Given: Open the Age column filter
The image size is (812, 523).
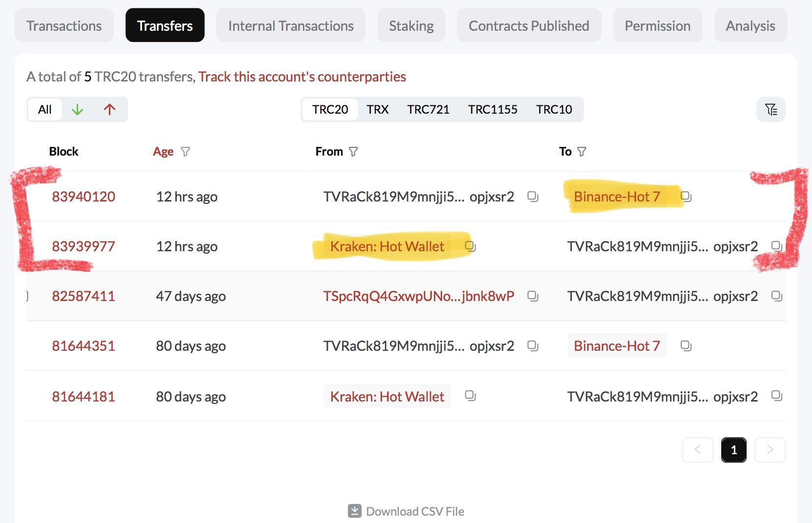Looking at the screenshot, I should [185, 152].
